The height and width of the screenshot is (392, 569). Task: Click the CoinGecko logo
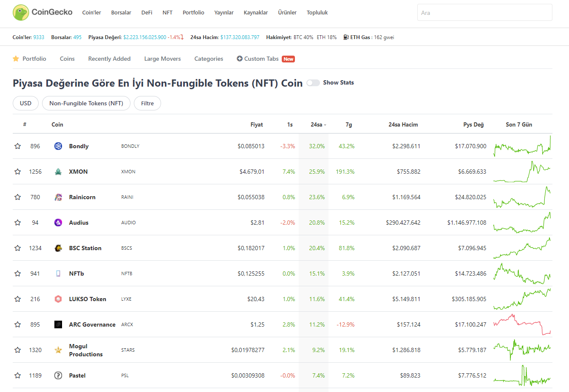click(42, 12)
